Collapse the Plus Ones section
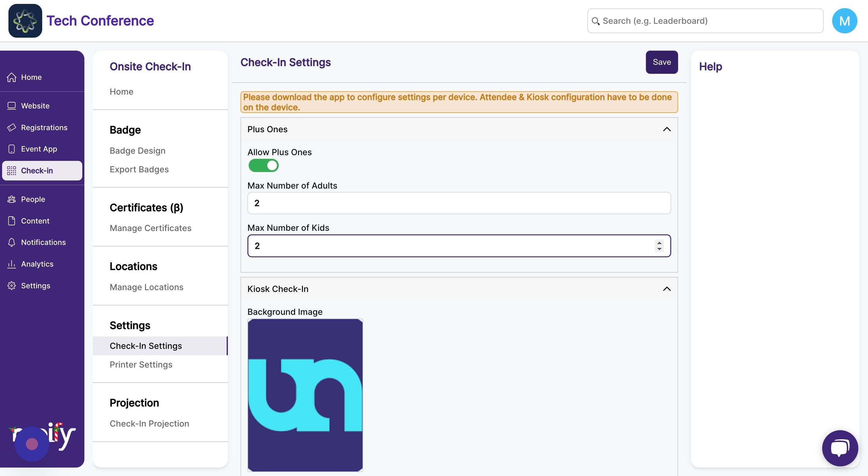 666,129
